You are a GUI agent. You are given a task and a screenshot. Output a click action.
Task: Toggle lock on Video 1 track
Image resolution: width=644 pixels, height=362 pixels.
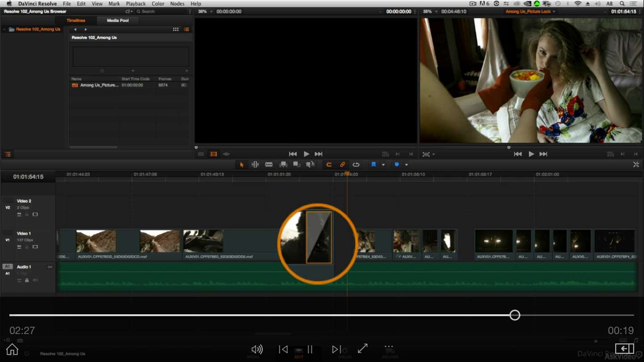[27, 247]
